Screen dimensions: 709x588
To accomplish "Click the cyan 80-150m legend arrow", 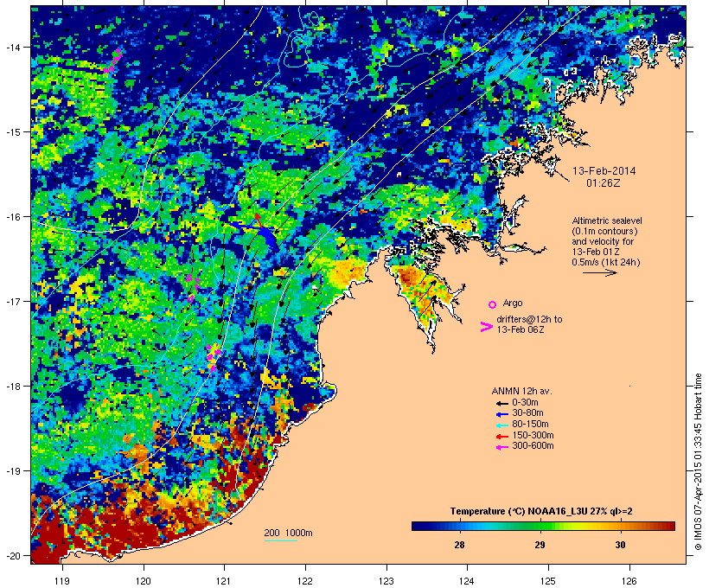I will coord(501,425).
